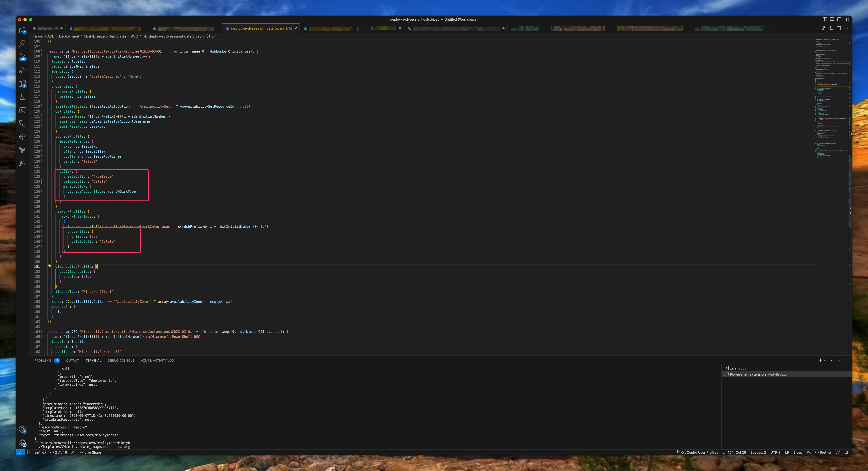
Task: Toggle bottom panel layout button
Action: 832,19
